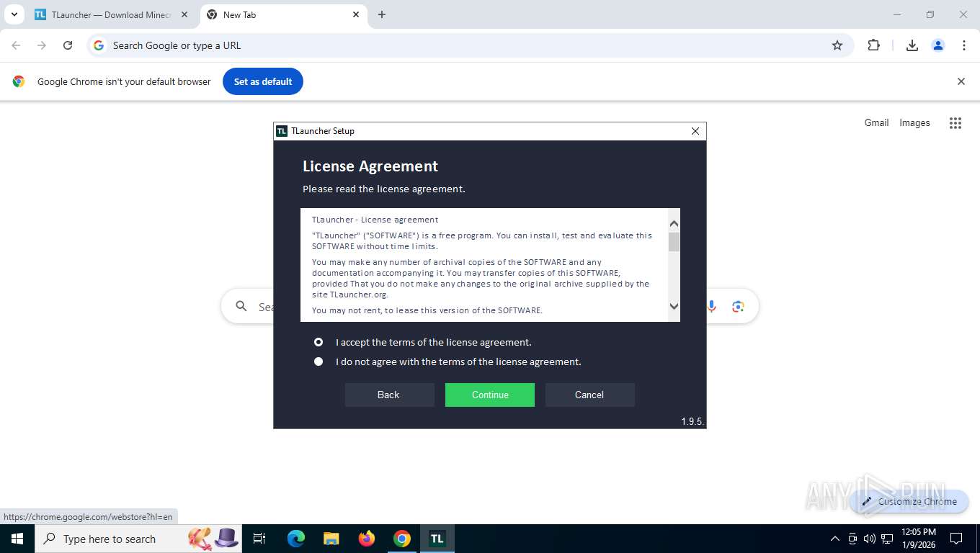Click the Chrome taskbar icon
The image size is (980, 553).
[402, 539]
